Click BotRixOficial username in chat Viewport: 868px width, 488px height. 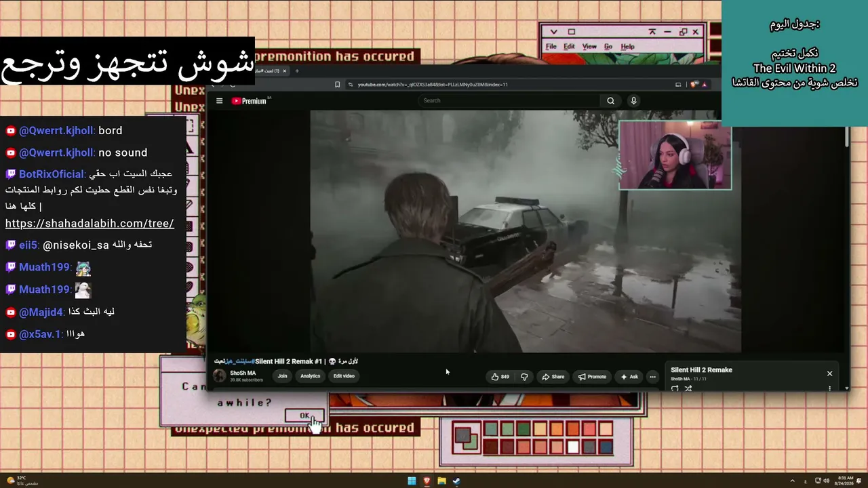coord(52,174)
